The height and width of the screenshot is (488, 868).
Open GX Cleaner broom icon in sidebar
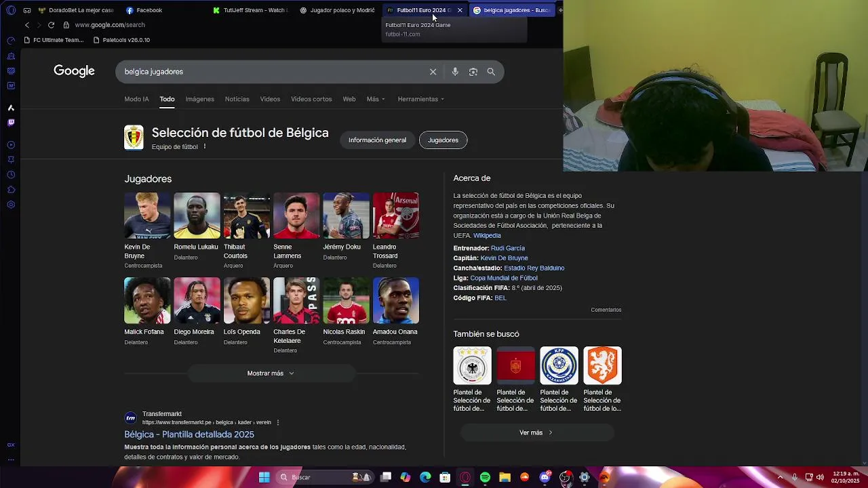pos(11,56)
